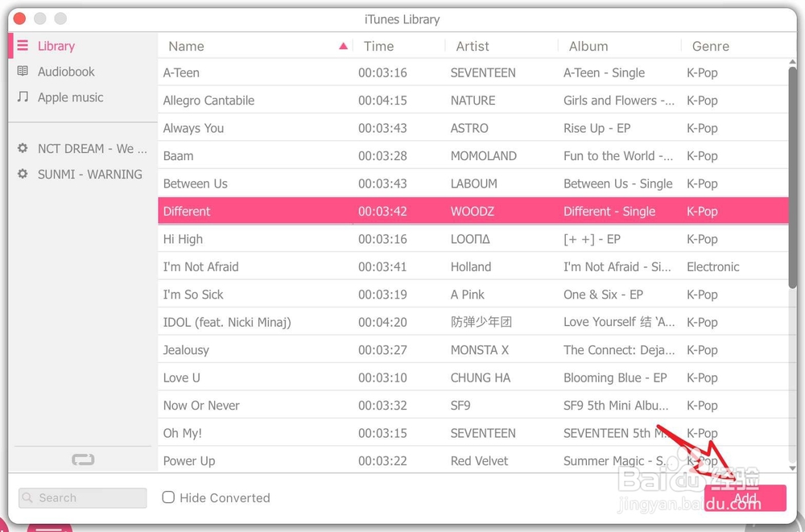Select the song I'm So Sick
Screen dimensions: 805x532
(473, 295)
